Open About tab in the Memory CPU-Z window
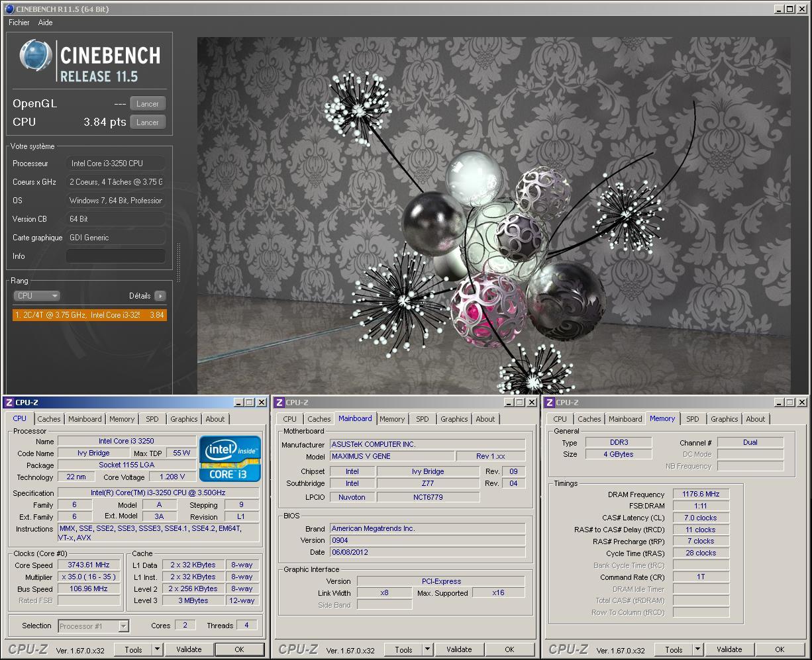This screenshot has height=660, width=812. pos(756,419)
